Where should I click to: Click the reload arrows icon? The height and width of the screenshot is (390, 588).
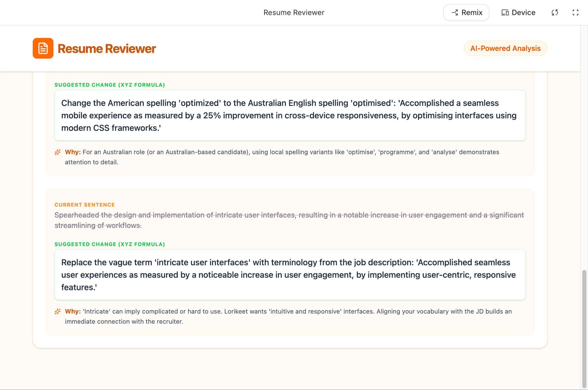tap(555, 13)
